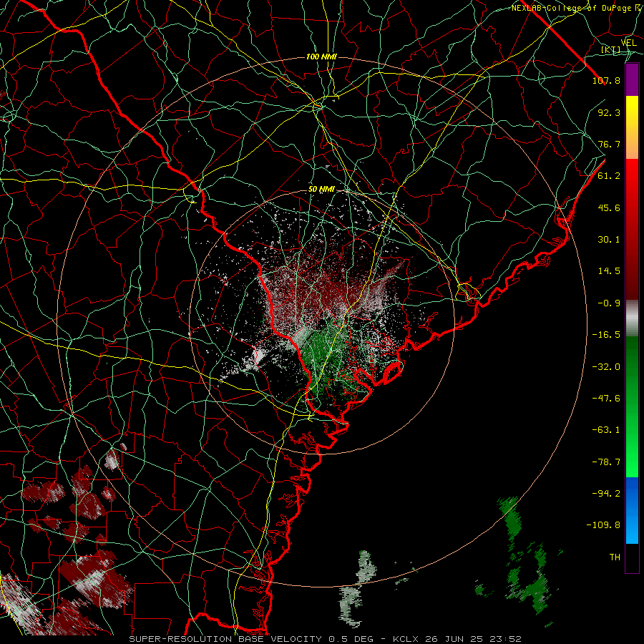Select the -109.8 scale label
Screen dimensions: 644x644
click(603, 525)
